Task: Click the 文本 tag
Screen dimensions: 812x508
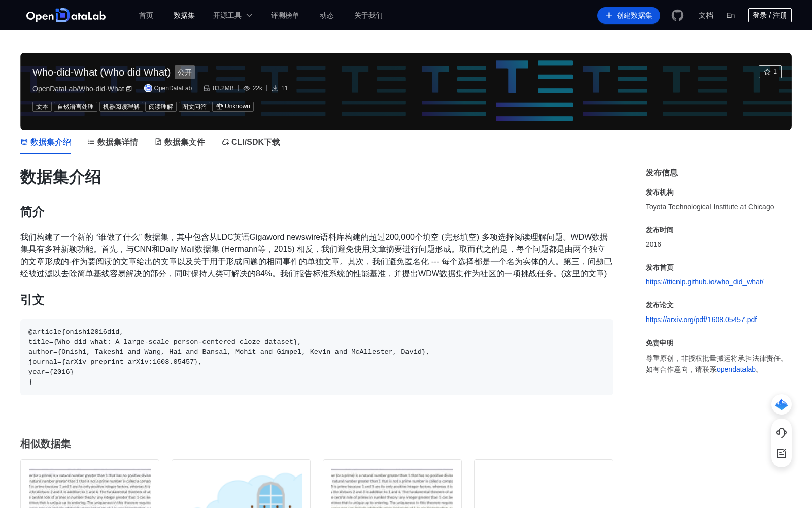Action: click(42, 107)
